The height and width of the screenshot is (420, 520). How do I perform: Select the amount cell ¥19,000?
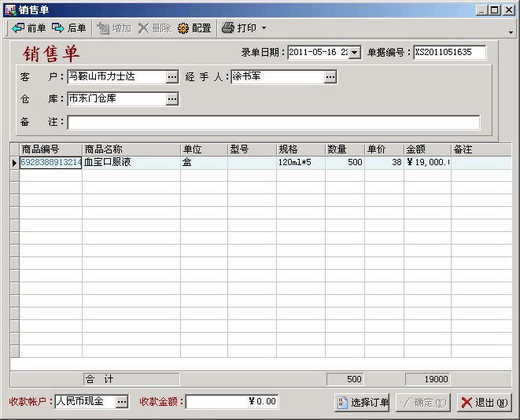coord(427,163)
